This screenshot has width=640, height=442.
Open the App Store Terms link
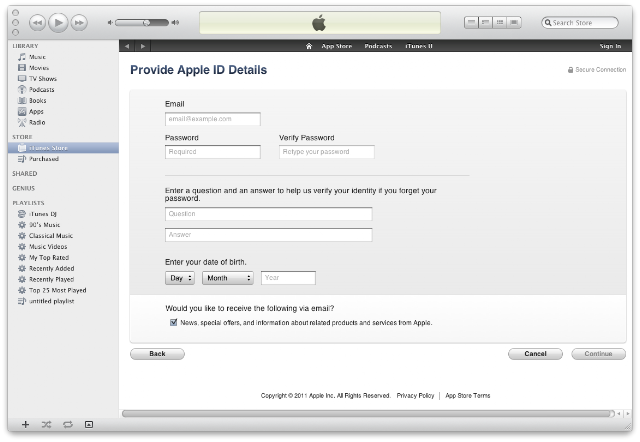pos(468,395)
